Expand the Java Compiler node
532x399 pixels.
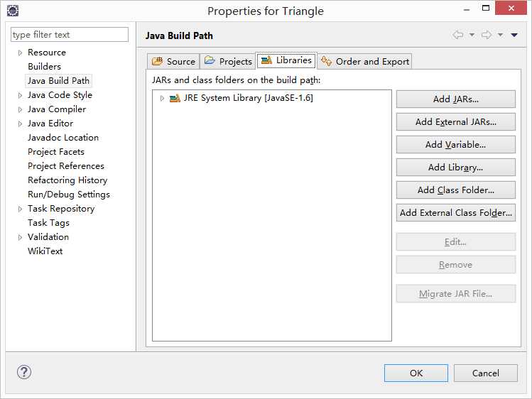(20, 110)
